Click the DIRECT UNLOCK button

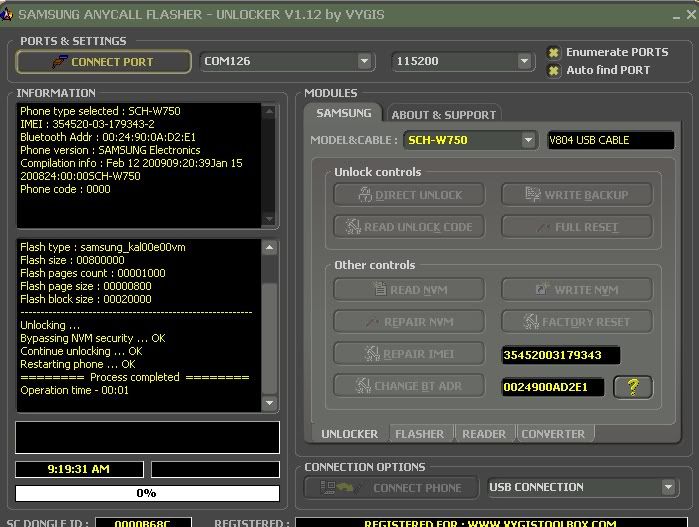tap(409, 195)
